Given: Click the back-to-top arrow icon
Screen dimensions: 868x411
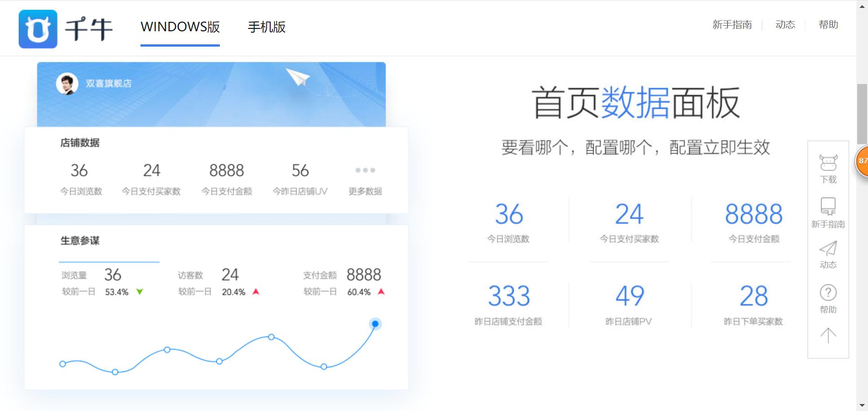Looking at the screenshot, I should pos(828,335).
